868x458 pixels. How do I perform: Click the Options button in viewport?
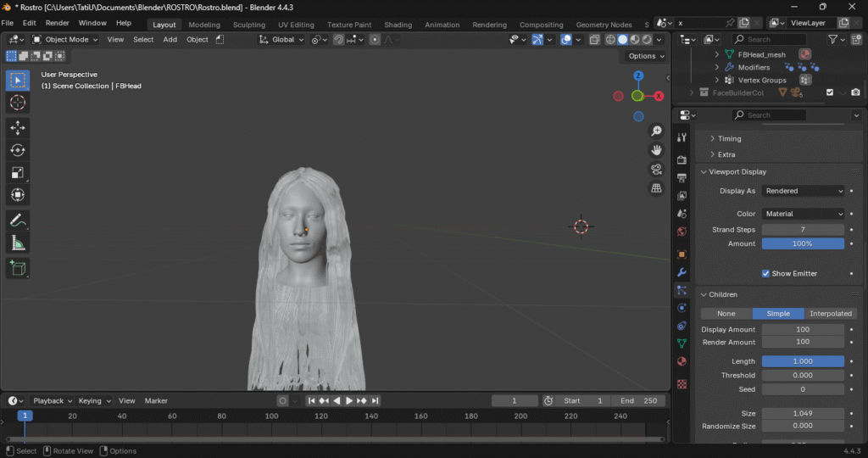pos(645,56)
